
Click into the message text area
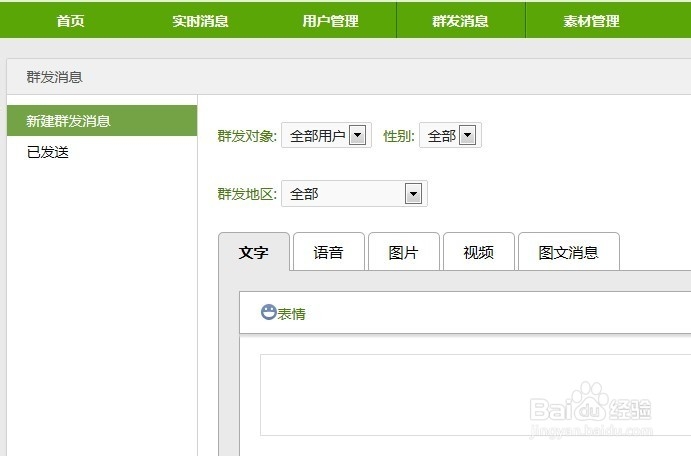pyautogui.click(x=476, y=395)
